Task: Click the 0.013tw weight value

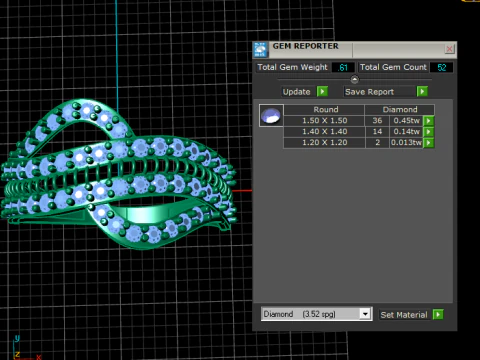Action: tap(406, 143)
